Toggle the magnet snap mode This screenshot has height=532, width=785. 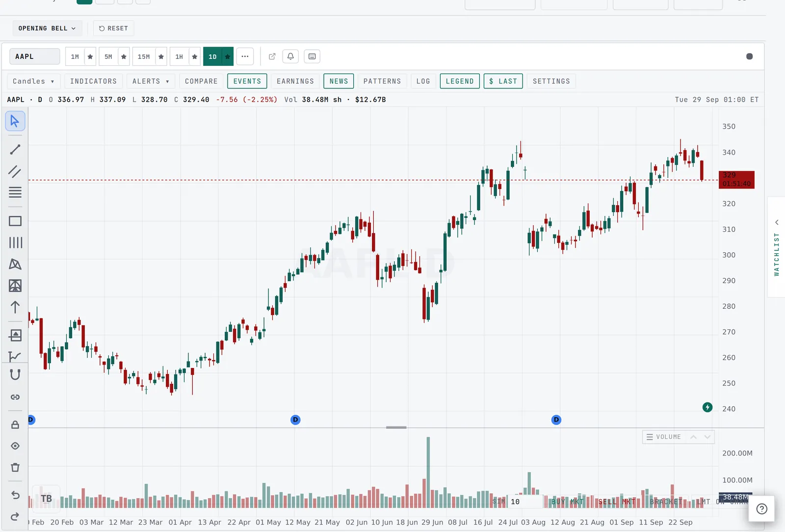pos(15,375)
